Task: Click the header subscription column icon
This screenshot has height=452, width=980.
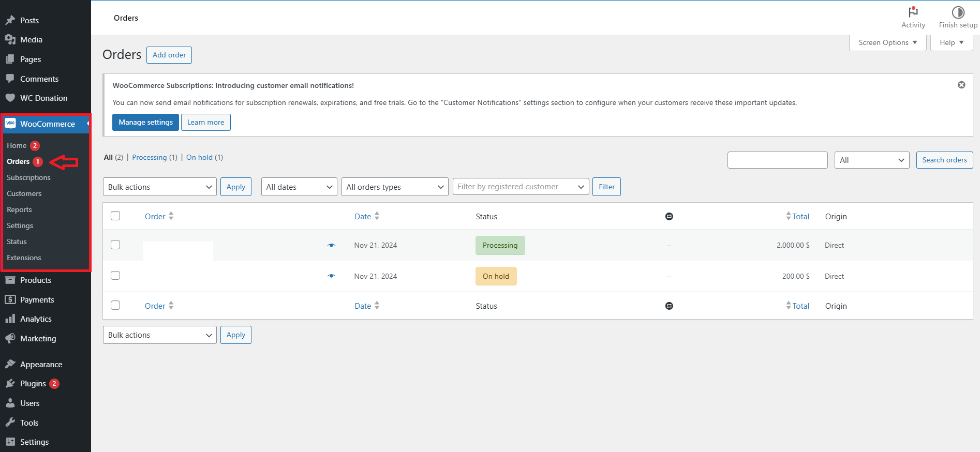Action: pyautogui.click(x=669, y=216)
